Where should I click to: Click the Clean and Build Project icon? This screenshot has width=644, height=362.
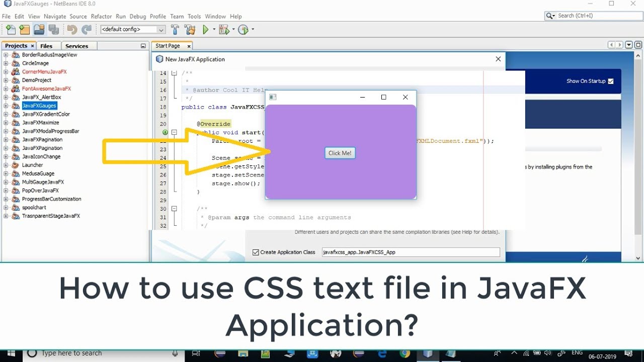tap(190, 30)
